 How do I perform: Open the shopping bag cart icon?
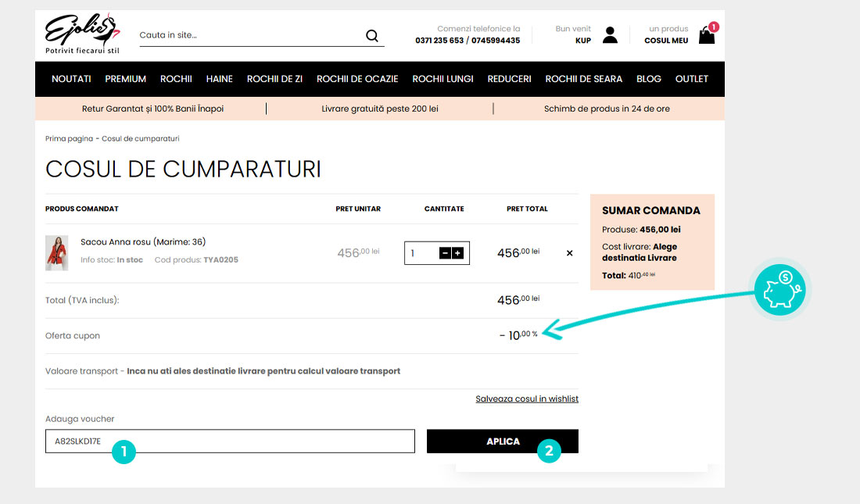point(707,35)
